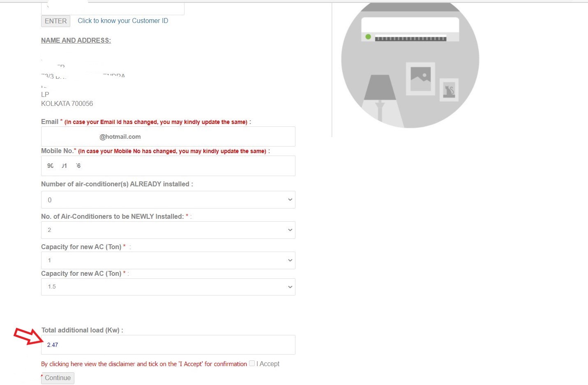Click into the Mobile No. field
Image resolution: width=588 pixels, height=385 pixels.
tap(168, 166)
